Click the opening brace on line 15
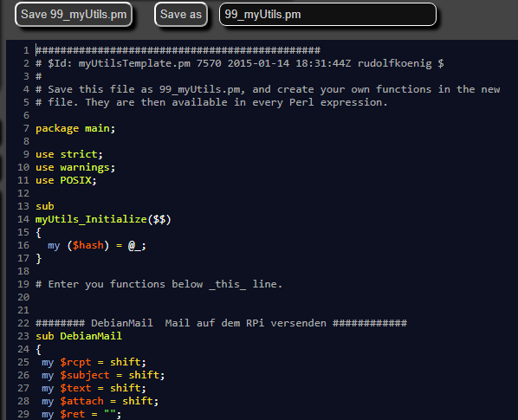Screen dimensions: 518x420 pos(38,232)
